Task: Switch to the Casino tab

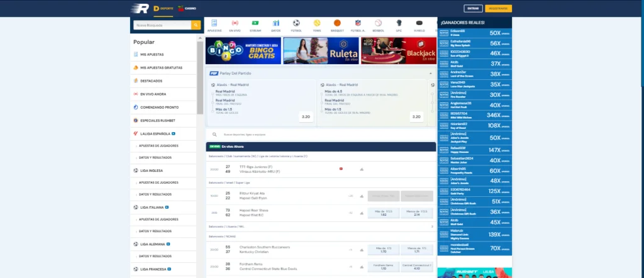Action: (187, 8)
